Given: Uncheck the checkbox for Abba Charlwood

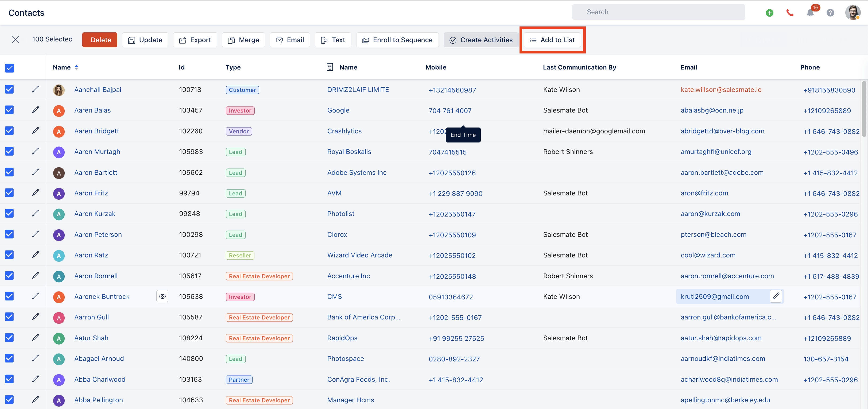Looking at the screenshot, I should [9, 379].
